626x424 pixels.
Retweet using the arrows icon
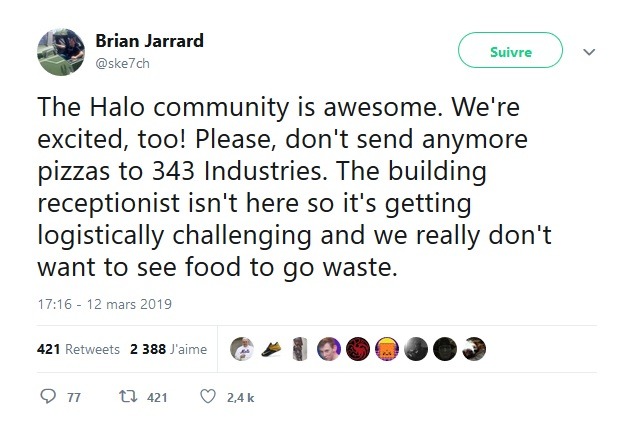pos(129,396)
